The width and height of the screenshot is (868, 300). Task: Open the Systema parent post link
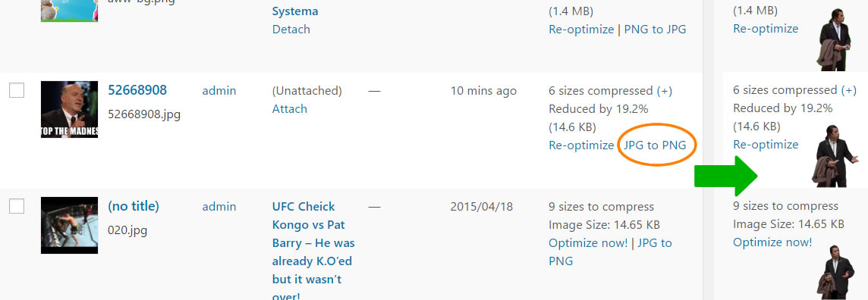295,11
